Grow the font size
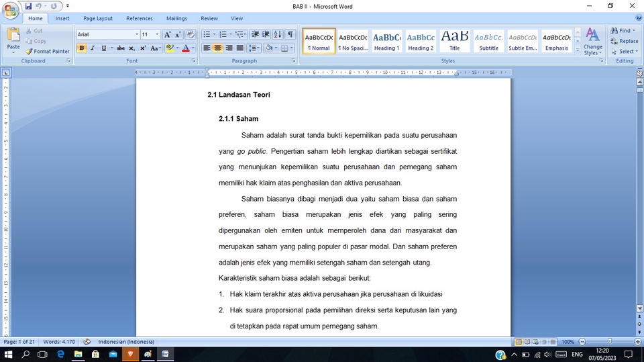Viewport: 644px width, 362px height. pyautogui.click(x=167, y=34)
